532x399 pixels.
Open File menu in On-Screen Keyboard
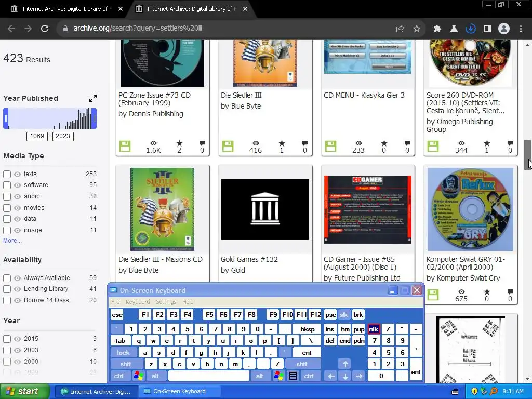115,302
